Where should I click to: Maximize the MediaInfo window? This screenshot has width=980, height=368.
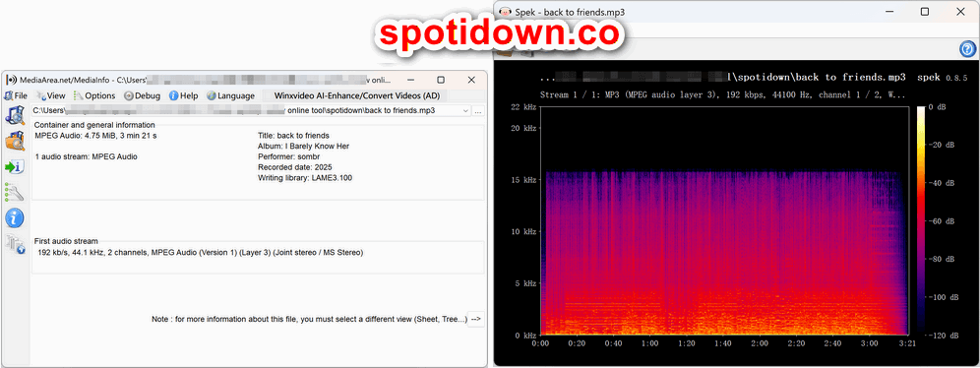[x=441, y=80]
